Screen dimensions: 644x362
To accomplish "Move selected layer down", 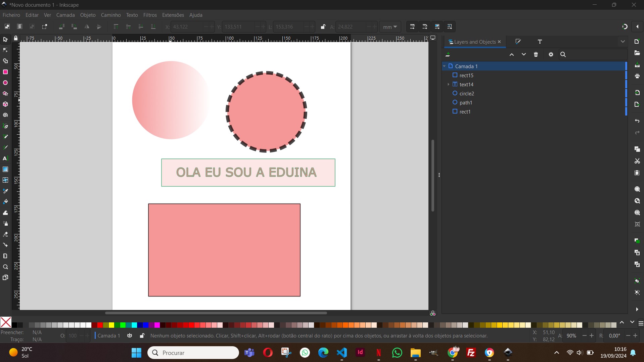I will click(524, 54).
